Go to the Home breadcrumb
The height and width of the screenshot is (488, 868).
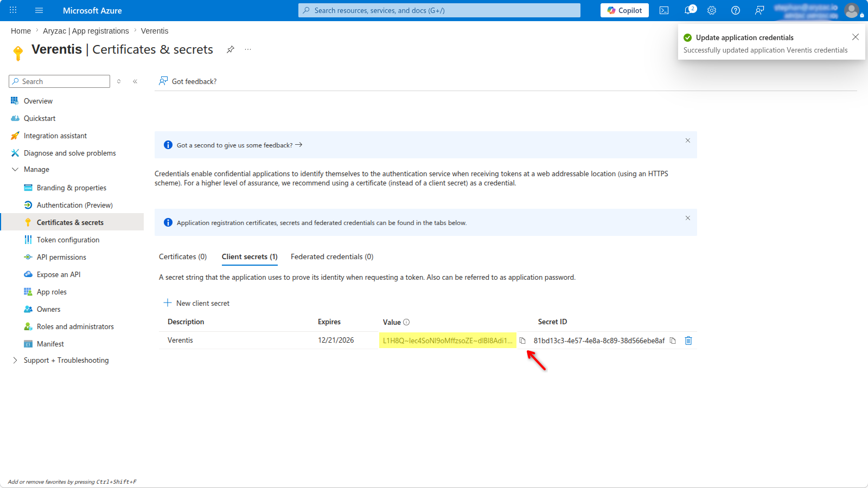coord(21,31)
